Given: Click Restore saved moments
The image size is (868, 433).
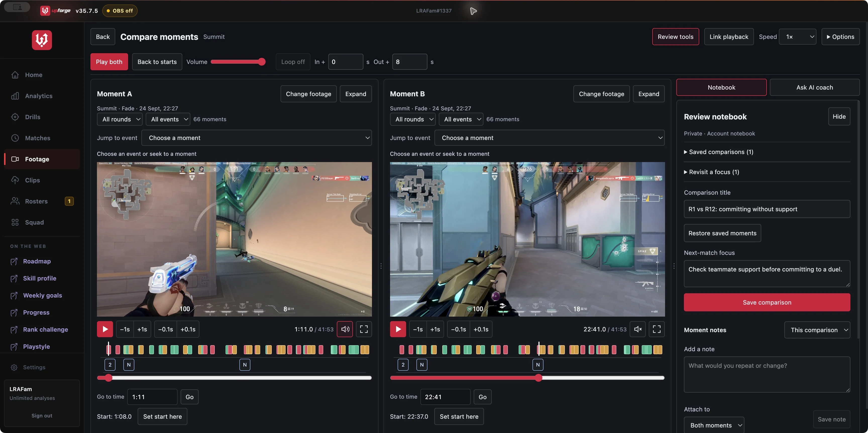Looking at the screenshot, I should pos(722,233).
